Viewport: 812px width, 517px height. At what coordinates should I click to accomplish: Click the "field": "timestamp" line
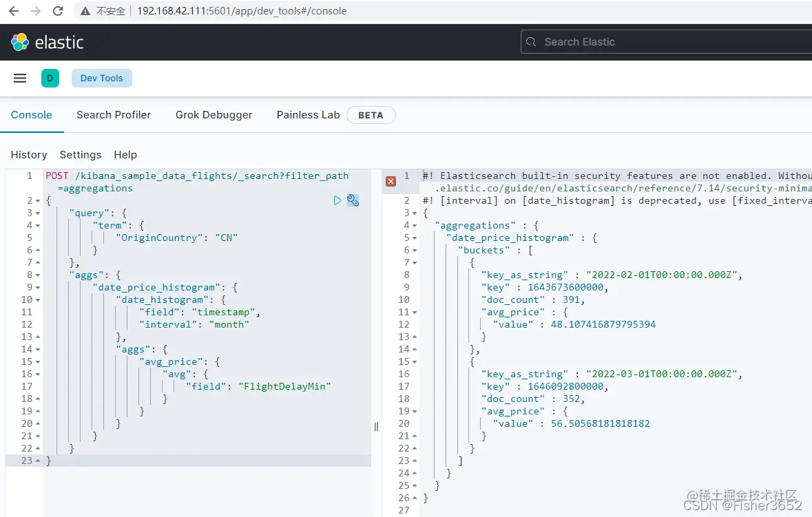199,312
